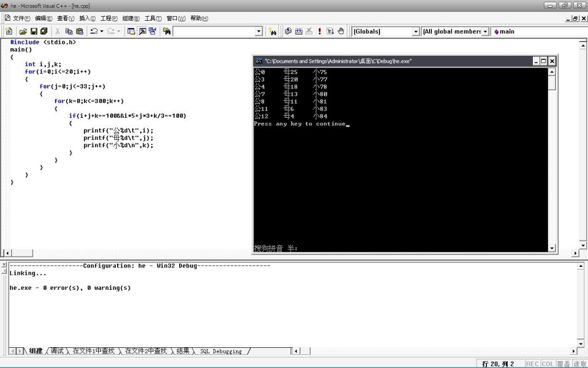Click console window scrollbar up arrow

(552, 72)
